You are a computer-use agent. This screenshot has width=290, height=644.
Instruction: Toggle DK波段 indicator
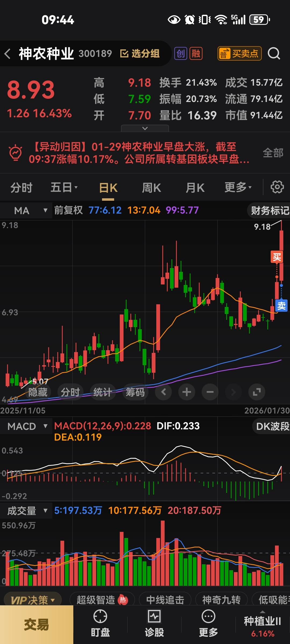click(x=272, y=426)
